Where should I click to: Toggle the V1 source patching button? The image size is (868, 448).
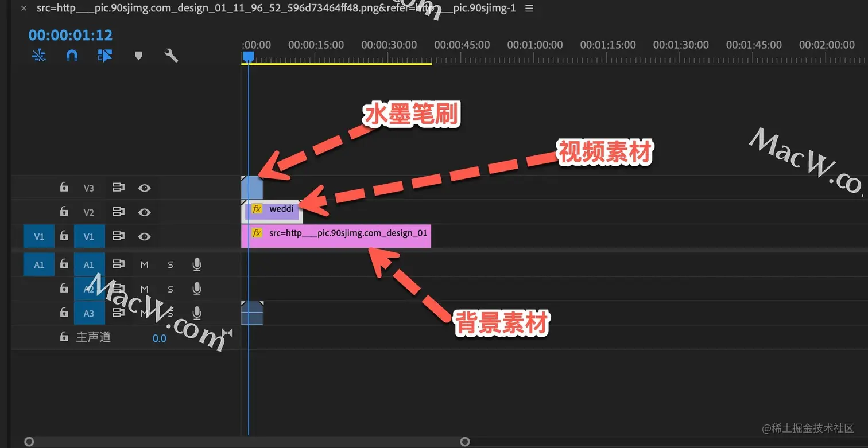[x=39, y=236]
